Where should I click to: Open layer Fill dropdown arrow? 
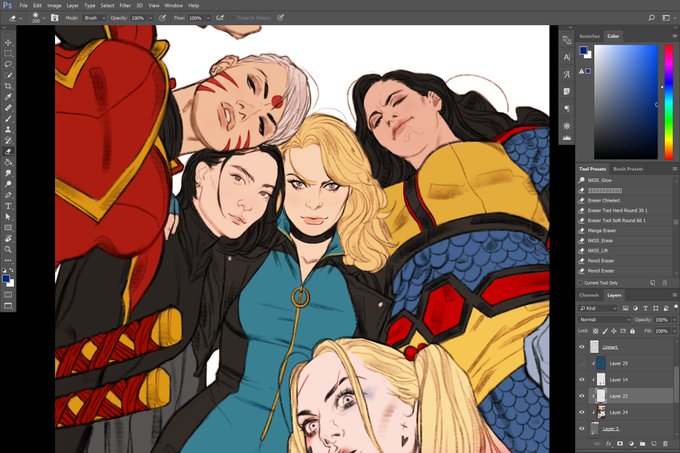[675, 331]
